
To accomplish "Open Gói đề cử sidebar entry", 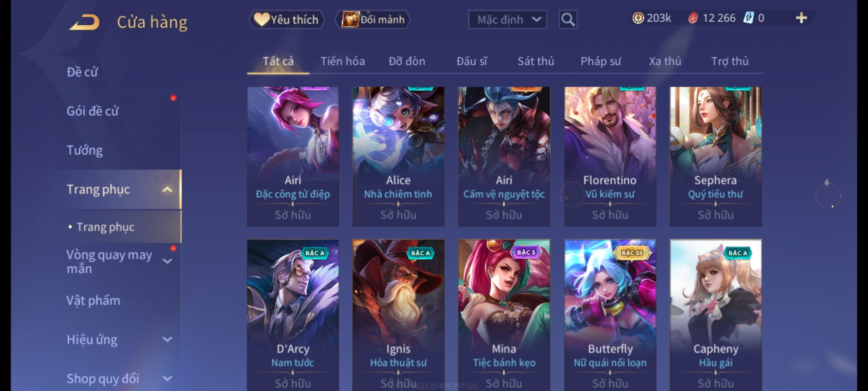I will coord(92,111).
